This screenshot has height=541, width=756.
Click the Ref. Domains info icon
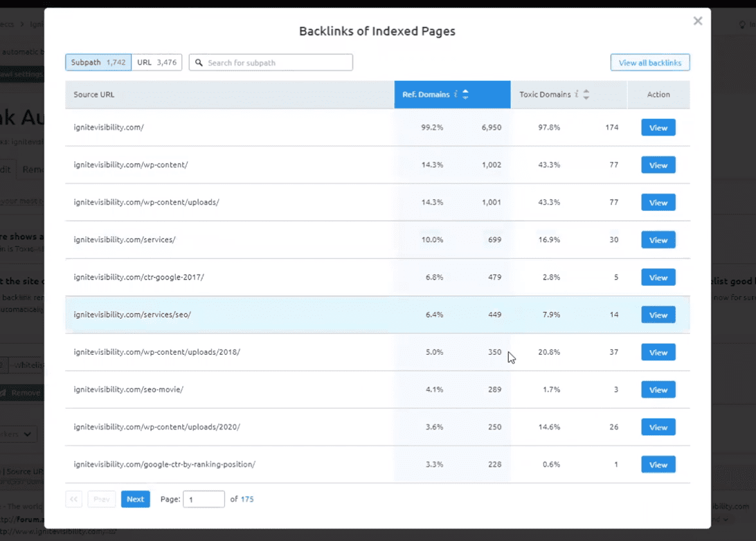(x=456, y=94)
